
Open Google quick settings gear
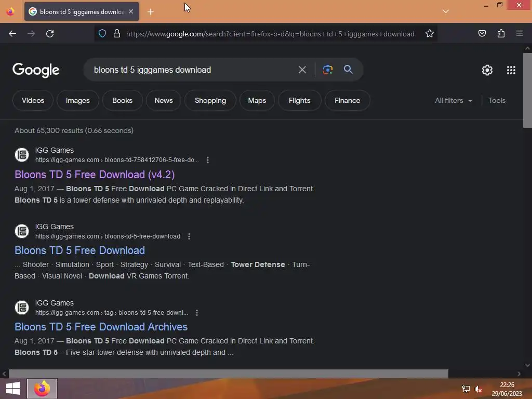487,70
